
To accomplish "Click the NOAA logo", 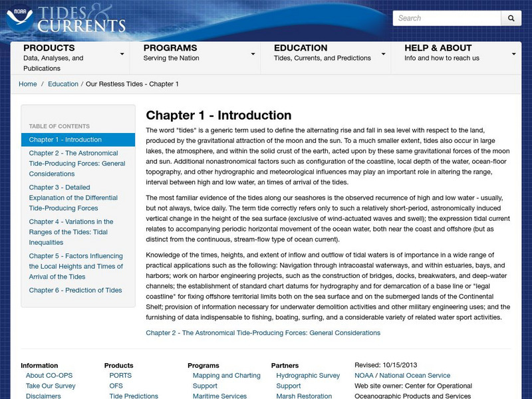I will pyautogui.click(x=20, y=19).
